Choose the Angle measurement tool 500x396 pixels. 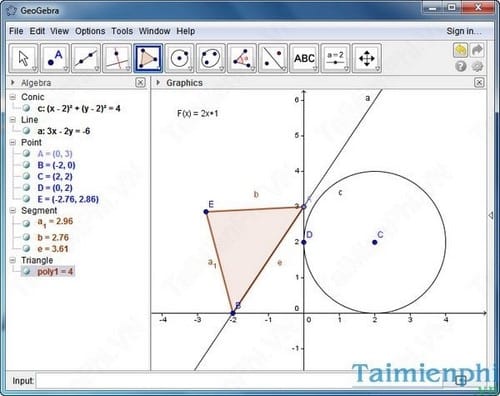pyautogui.click(x=242, y=58)
